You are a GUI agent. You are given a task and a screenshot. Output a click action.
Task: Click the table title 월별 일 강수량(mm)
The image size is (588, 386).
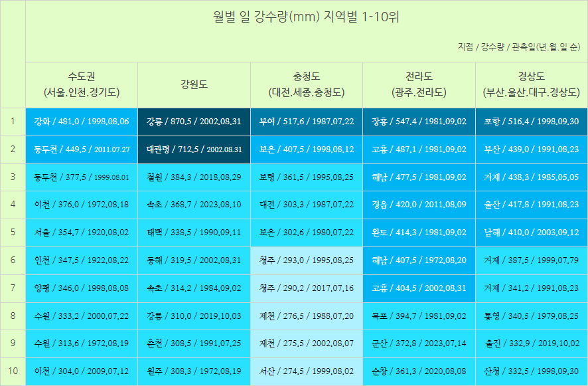click(306, 17)
